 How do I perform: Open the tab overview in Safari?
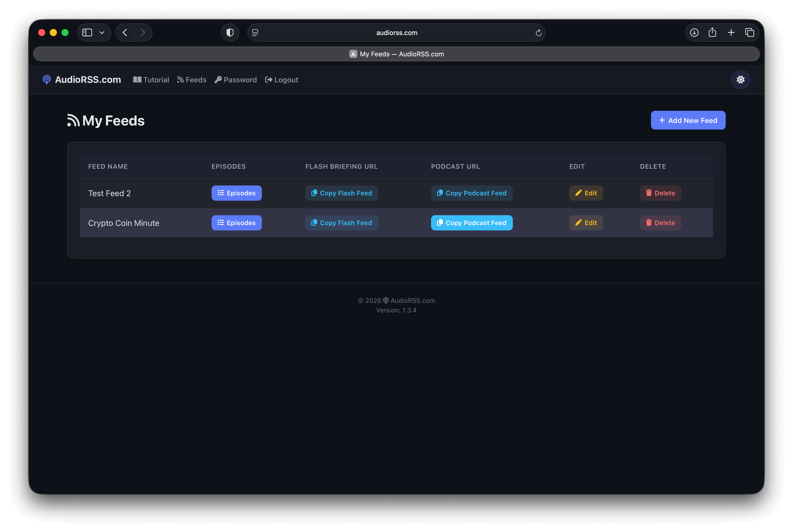coord(750,32)
